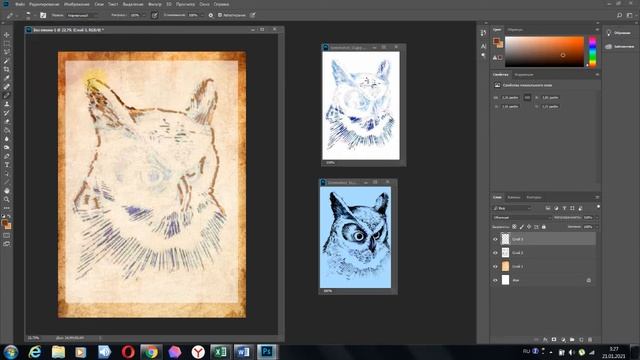Switch to the Контуры tab

[x=534, y=197]
